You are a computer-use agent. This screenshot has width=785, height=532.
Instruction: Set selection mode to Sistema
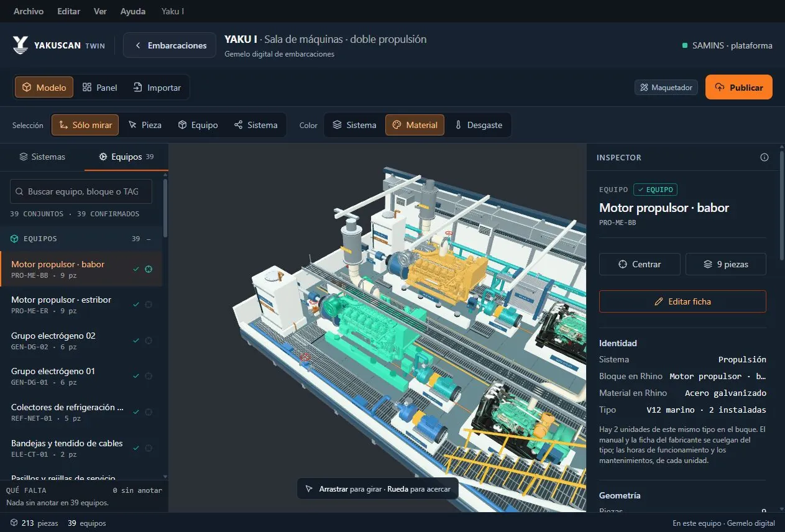pos(255,125)
